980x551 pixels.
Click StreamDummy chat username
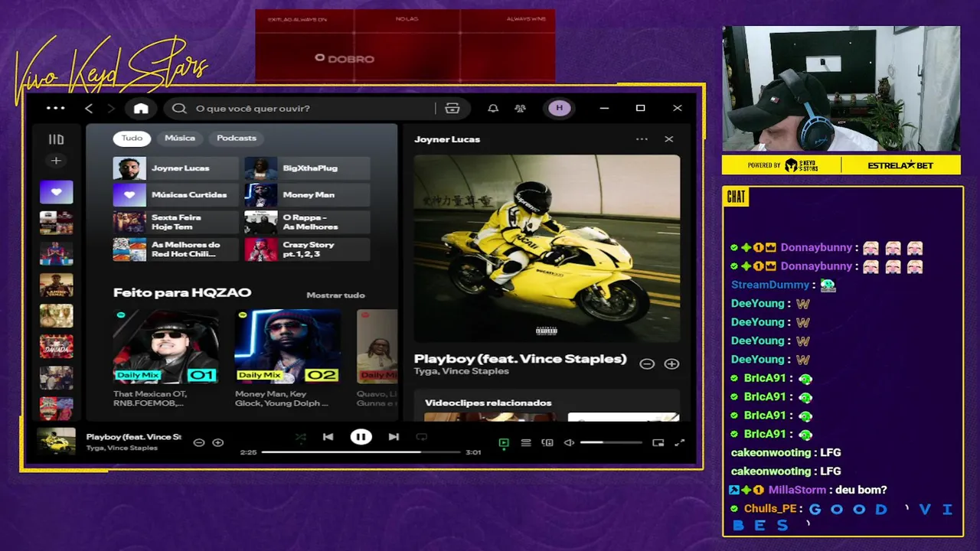770,285
